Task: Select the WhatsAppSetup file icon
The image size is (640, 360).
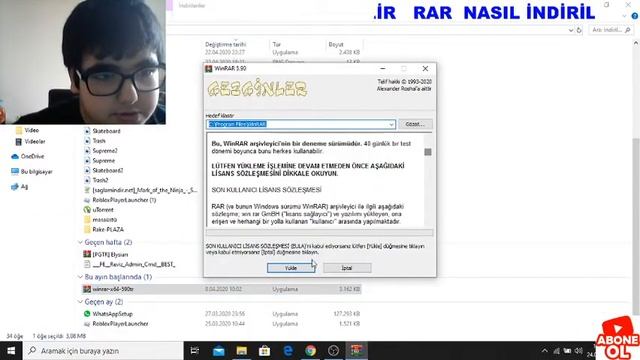Action: coord(87,314)
